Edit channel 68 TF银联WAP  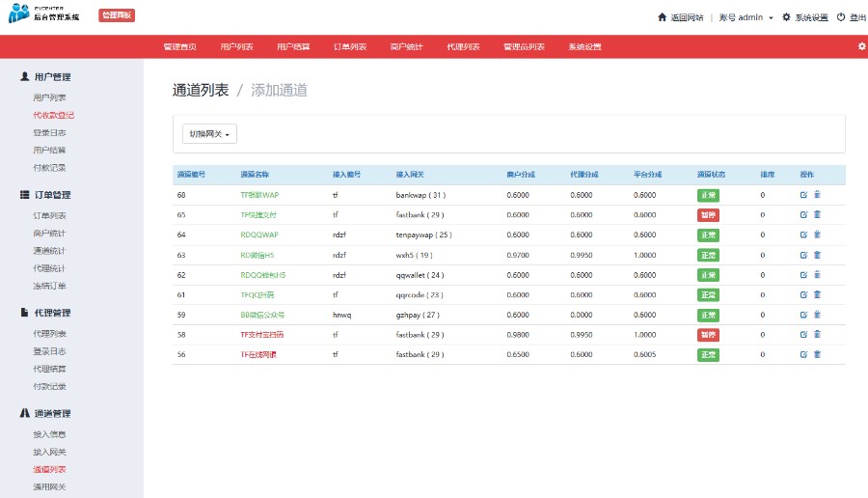pos(803,195)
